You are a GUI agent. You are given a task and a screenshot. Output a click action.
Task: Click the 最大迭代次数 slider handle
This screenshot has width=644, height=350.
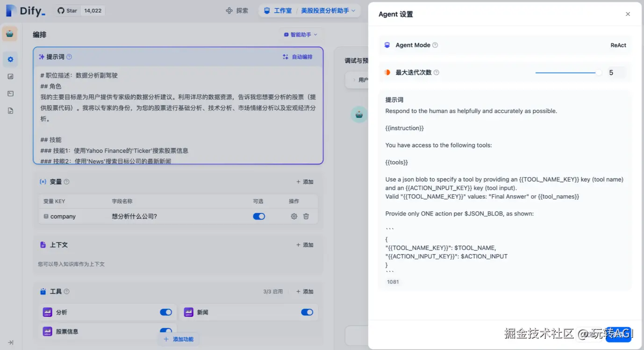(599, 72)
